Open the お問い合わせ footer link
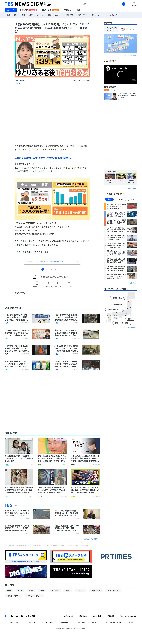This screenshot has width=142, height=644. point(81,623)
